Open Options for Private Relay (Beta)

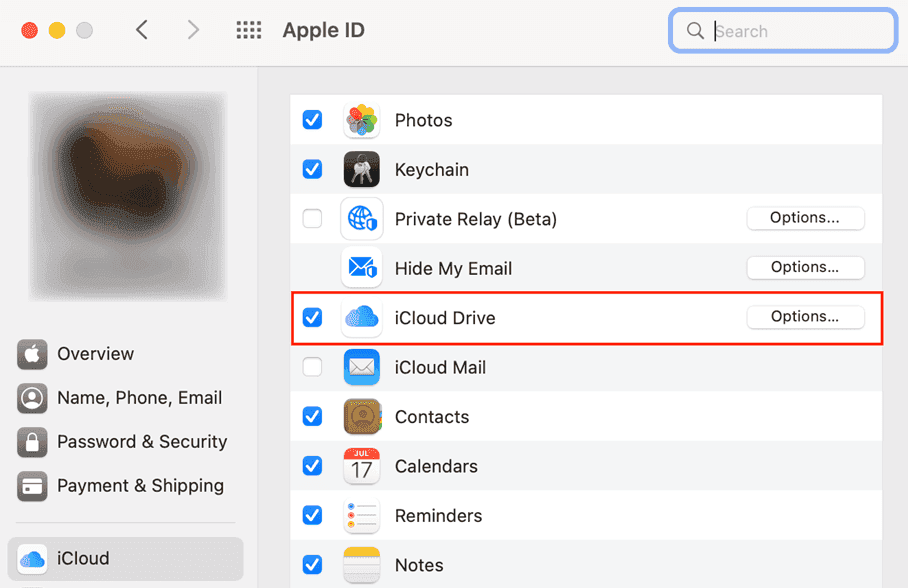(805, 218)
